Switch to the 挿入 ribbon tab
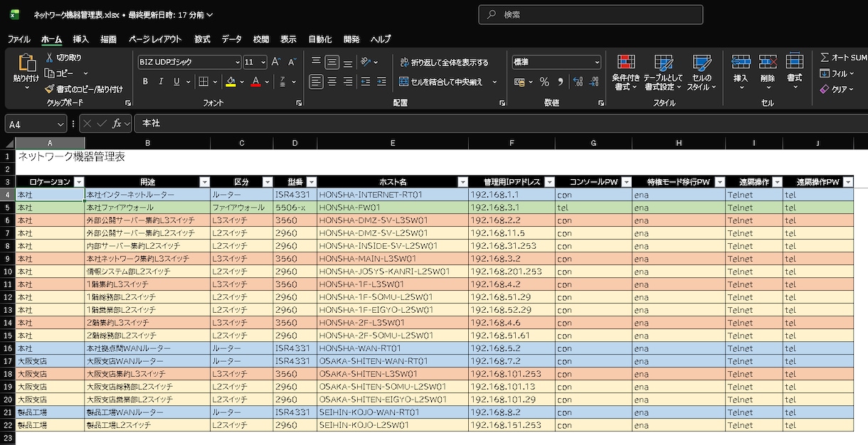 tap(80, 39)
